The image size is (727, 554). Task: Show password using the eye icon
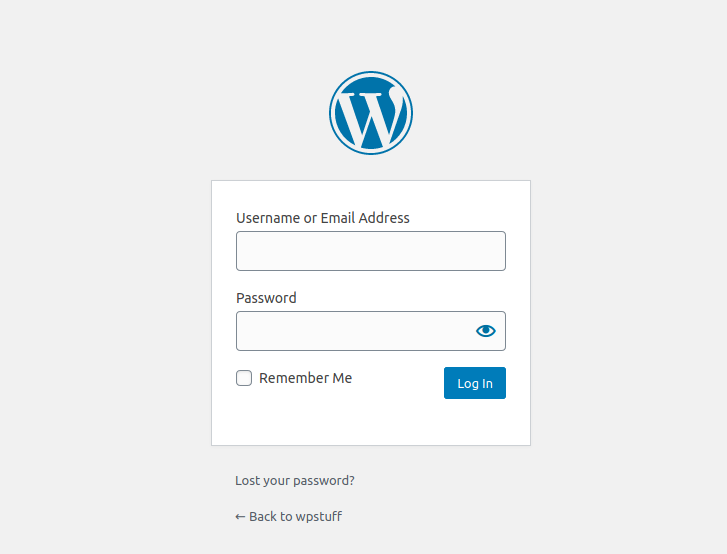click(485, 331)
